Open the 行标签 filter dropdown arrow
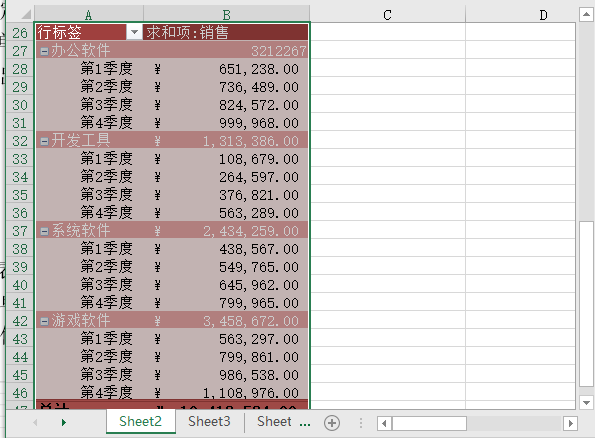The width and height of the screenshot is (595, 438). (x=134, y=32)
